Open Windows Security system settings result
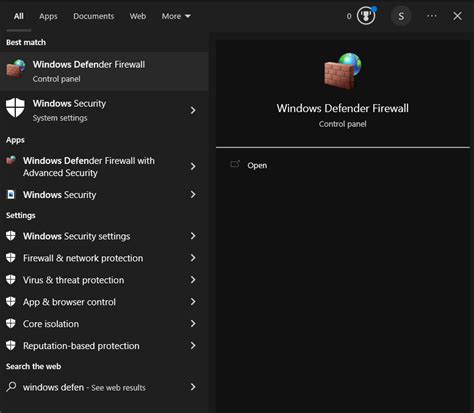 104,110
